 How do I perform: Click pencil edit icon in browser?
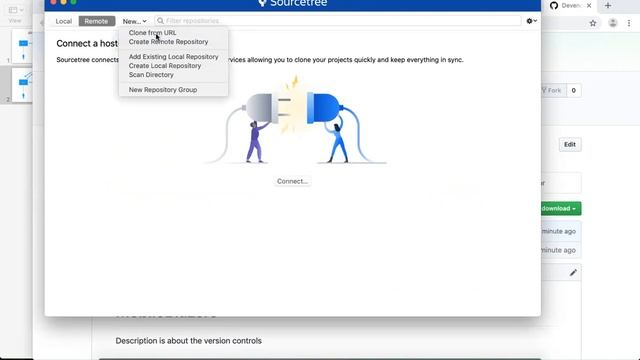point(573,273)
